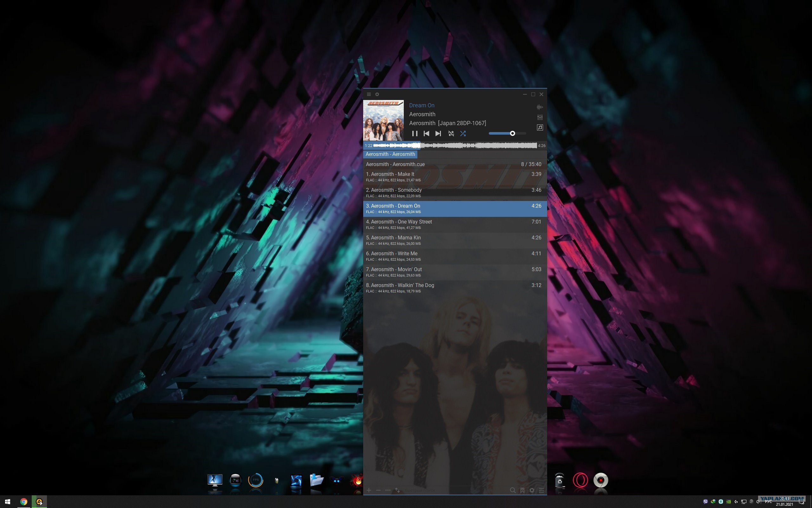Open the music library note icon
Viewport: 812px width, 508px height.
tap(540, 127)
